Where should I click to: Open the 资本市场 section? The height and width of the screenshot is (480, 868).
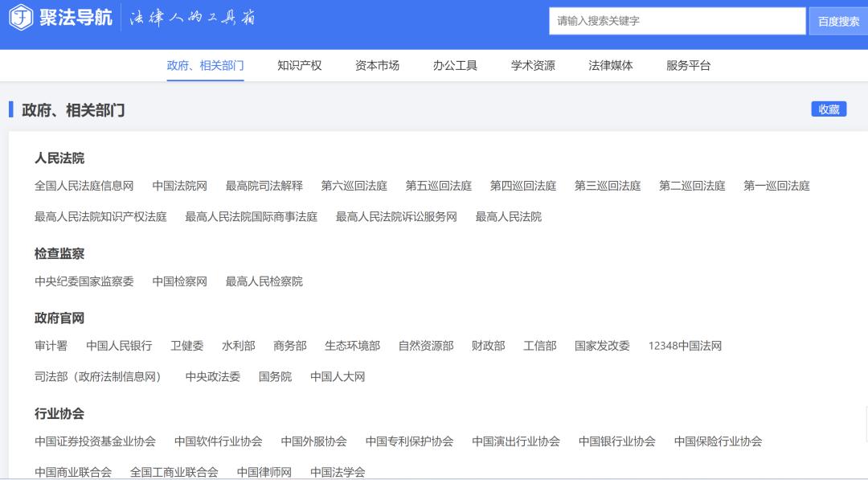[376, 65]
